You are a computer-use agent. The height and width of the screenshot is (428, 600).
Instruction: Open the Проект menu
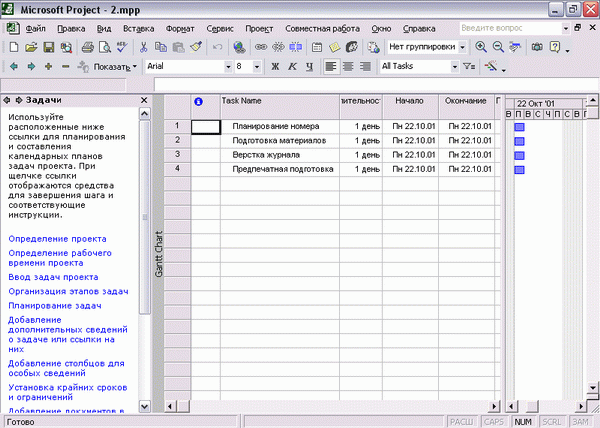[x=259, y=29]
